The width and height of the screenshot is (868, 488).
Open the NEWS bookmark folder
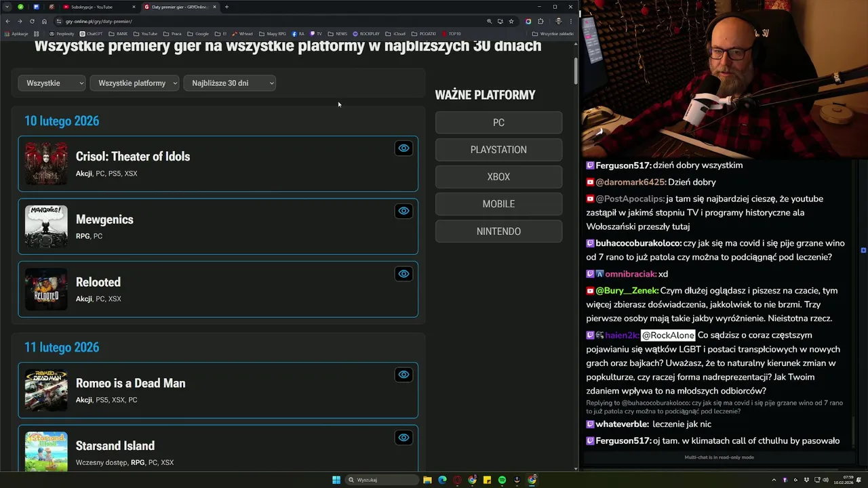click(x=337, y=33)
